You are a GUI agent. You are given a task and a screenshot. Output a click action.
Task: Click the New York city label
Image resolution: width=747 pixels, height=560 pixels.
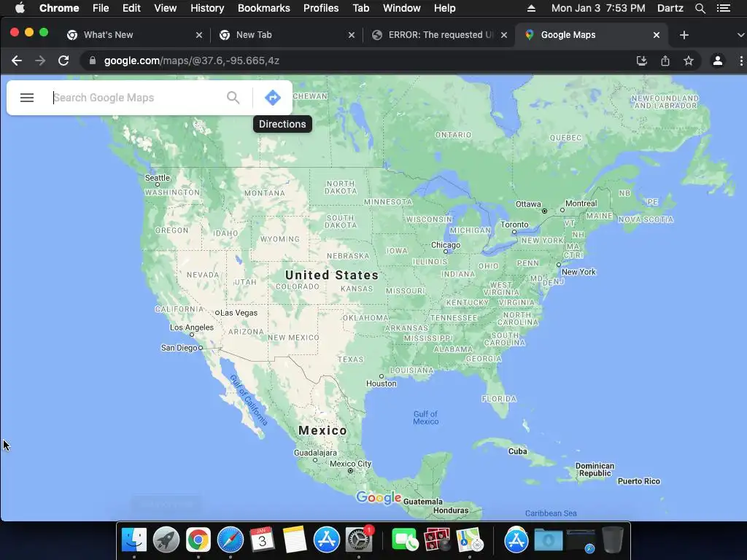(578, 272)
